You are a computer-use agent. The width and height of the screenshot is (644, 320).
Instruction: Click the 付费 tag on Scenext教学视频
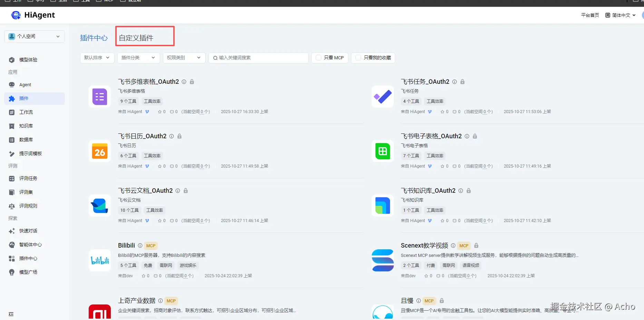coord(431,266)
